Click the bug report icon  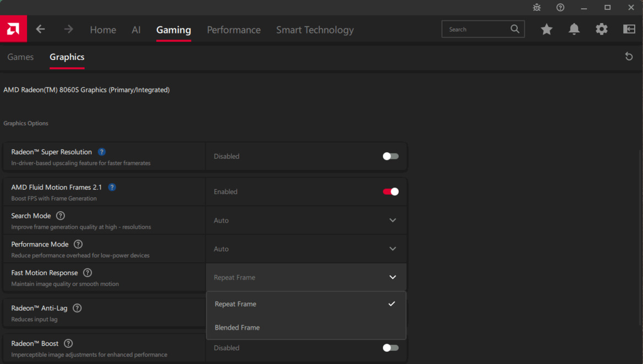point(537,7)
